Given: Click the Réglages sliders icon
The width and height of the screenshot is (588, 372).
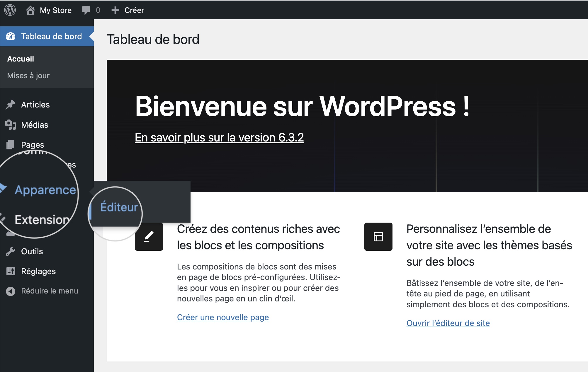Looking at the screenshot, I should 11,271.
